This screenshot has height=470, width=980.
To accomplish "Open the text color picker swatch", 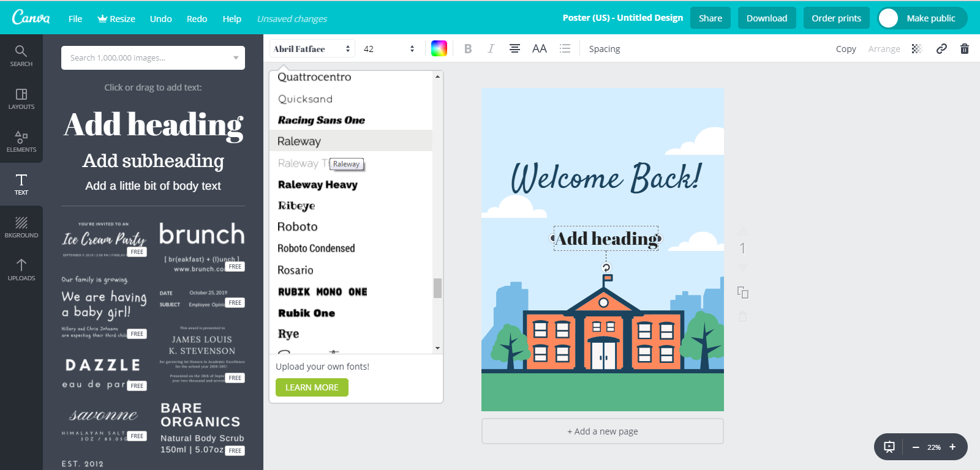I will (439, 48).
